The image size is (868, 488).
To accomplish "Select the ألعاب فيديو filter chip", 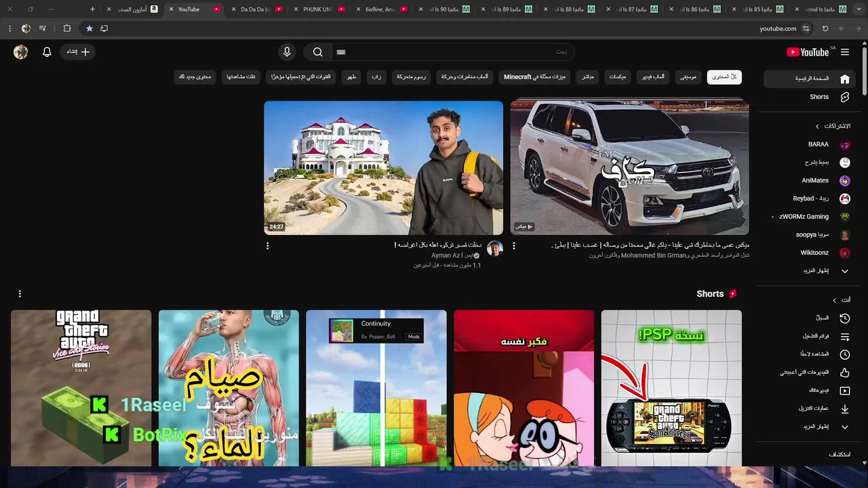I will coord(654,77).
